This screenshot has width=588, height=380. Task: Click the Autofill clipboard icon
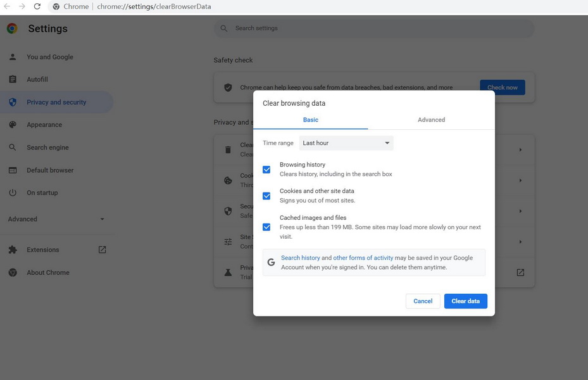(13, 80)
